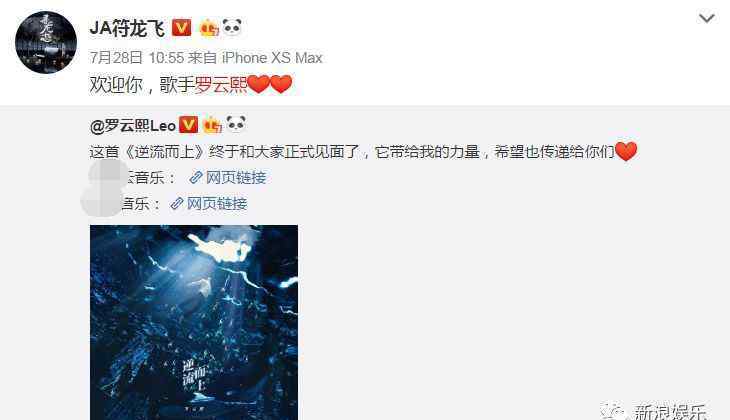Click the heart emoji ending the repost text

626,151
